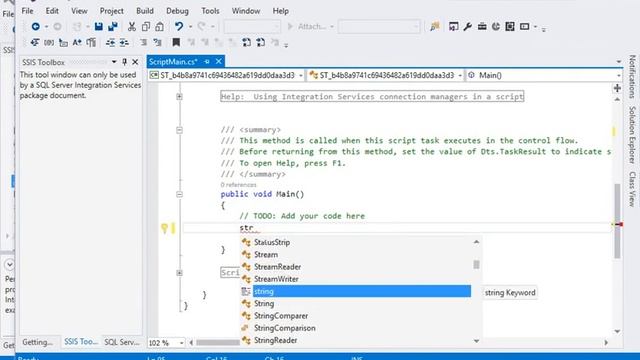This screenshot has height=360, width=640.
Task: Cut selection using the scissors icon
Action: click(x=131, y=27)
